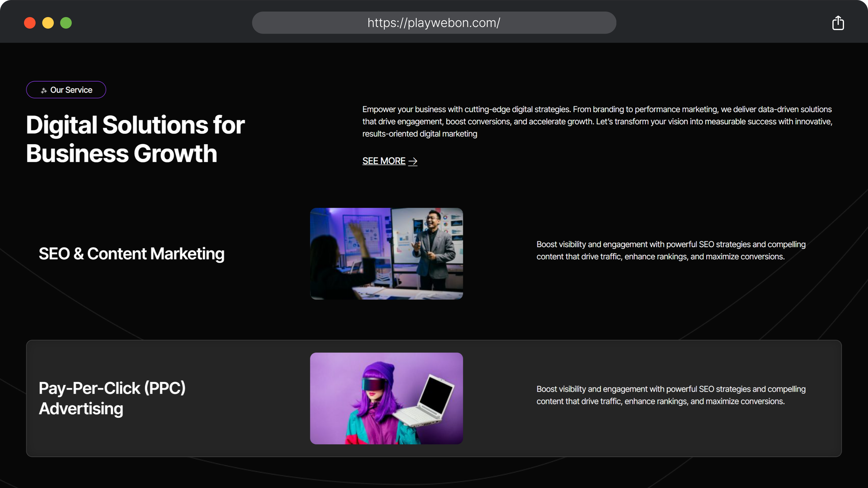This screenshot has width=868, height=488.
Task: Click the purple-haired woman with laptop thumbnail
Action: tap(386, 398)
